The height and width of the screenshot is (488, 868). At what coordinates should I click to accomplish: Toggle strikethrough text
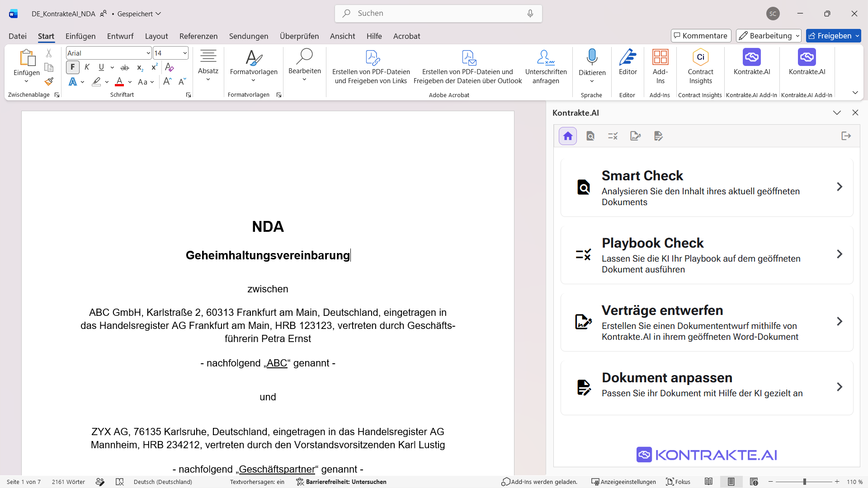tap(125, 67)
